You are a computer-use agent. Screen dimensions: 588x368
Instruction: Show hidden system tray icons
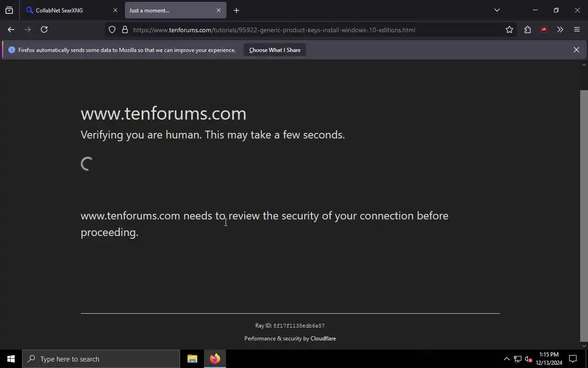pyautogui.click(x=506, y=359)
